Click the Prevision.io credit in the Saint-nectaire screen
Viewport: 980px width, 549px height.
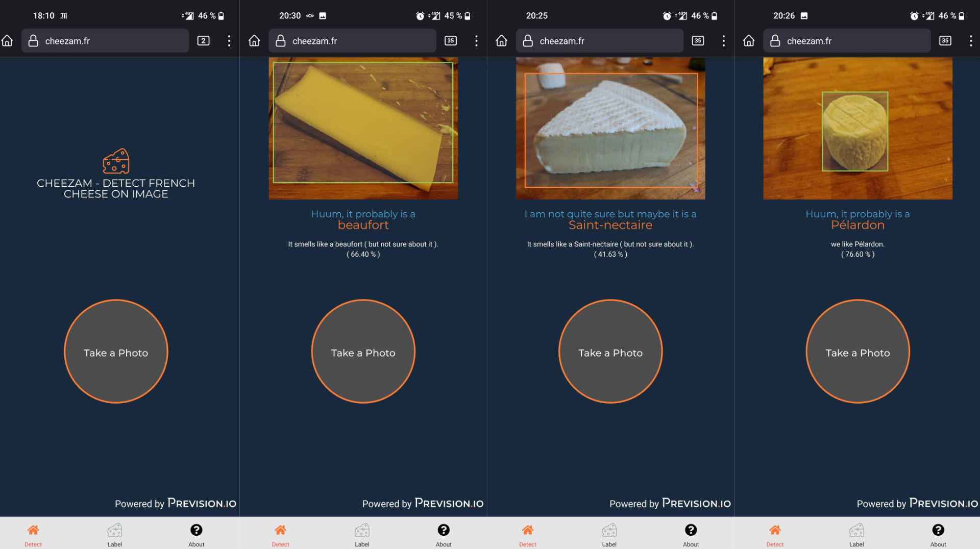click(x=670, y=504)
